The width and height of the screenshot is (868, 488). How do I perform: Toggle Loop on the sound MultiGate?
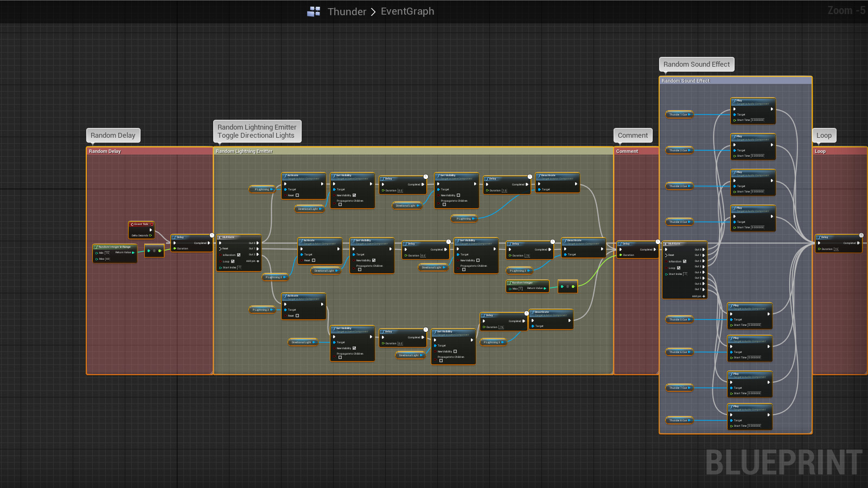click(x=679, y=268)
